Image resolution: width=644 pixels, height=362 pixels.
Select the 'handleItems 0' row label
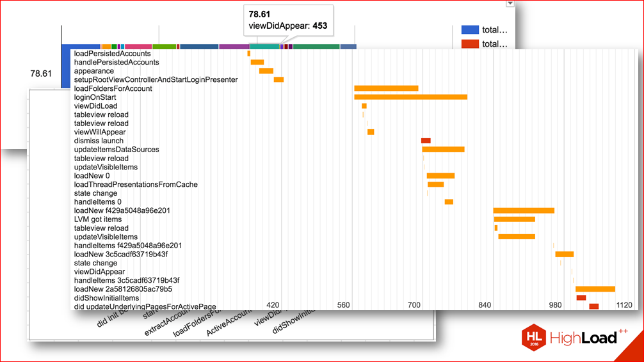[98, 201]
